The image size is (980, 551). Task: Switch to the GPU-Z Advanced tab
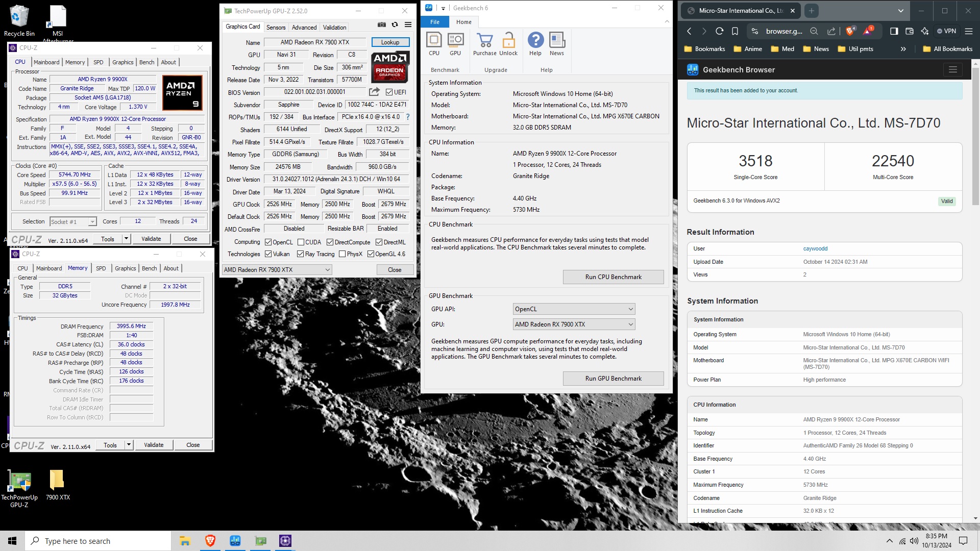[x=304, y=28]
